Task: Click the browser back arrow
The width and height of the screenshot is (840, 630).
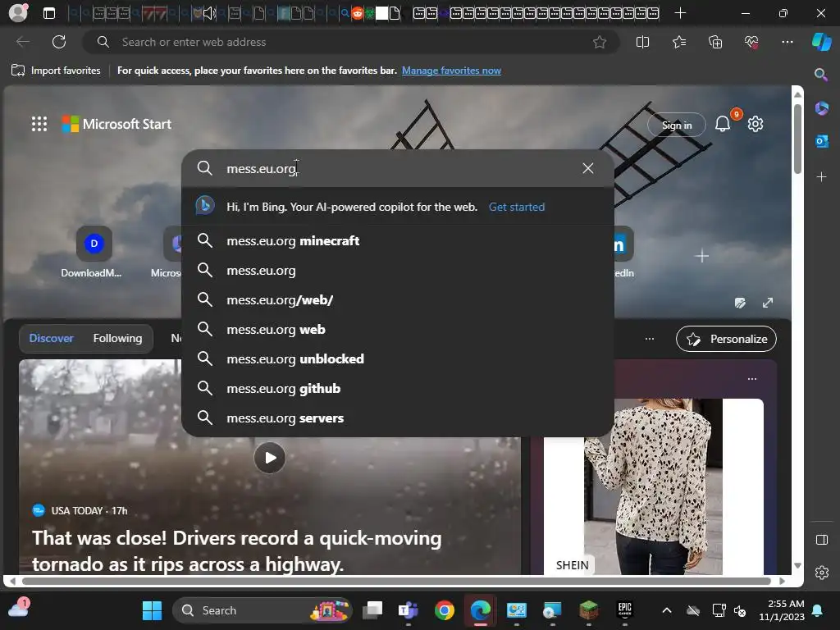Action: (x=22, y=42)
